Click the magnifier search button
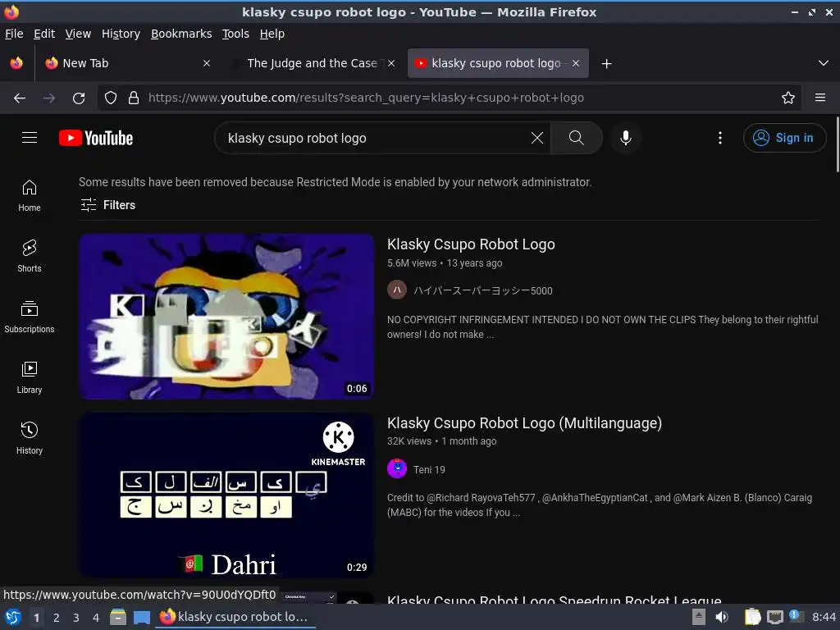The height and width of the screenshot is (630, 840). click(x=576, y=138)
